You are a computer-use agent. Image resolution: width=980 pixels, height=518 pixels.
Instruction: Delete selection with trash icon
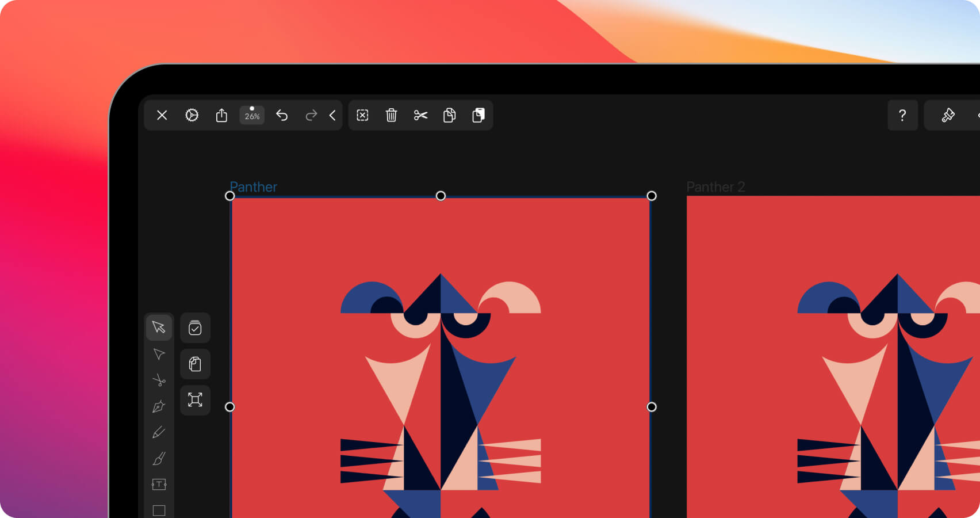(x=391, y=115)
